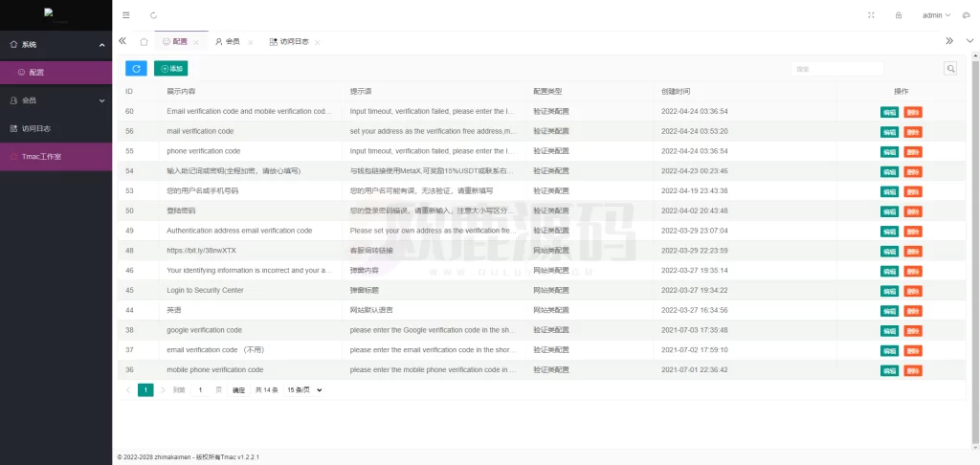Edit row ID 55 phone verification code
Image resolution: width=980 pixels, height=465 pixels.
[x=889, y=152]
